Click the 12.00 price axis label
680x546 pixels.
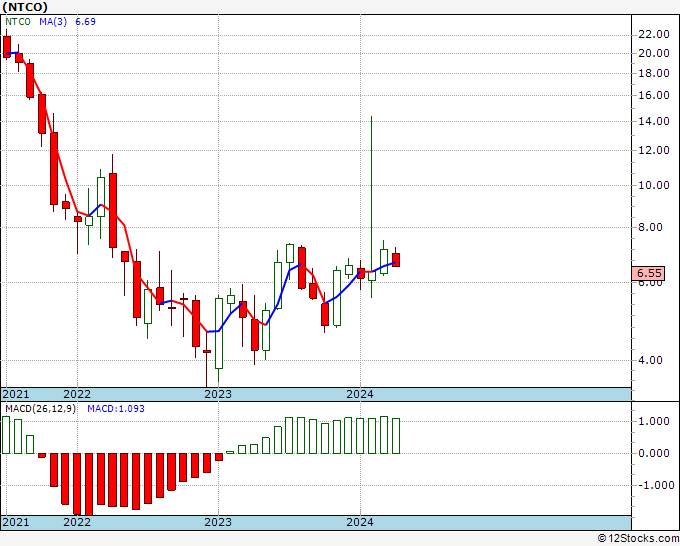(654, 150)
